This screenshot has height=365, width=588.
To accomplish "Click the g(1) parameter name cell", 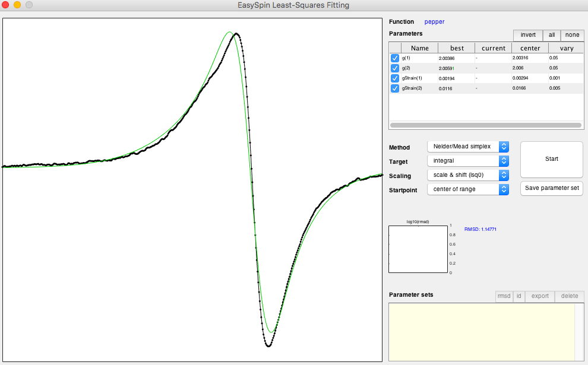I will point(406,58).
